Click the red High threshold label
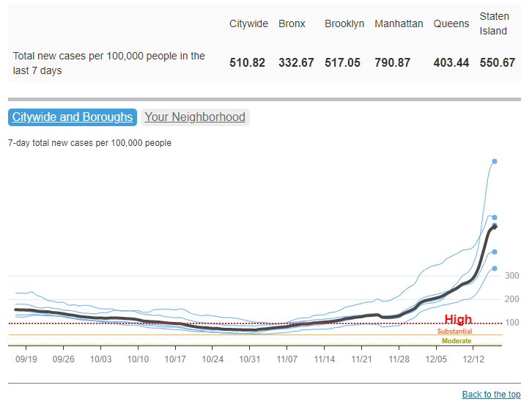This screenshot has height=410, width=532. coord(458,320)
